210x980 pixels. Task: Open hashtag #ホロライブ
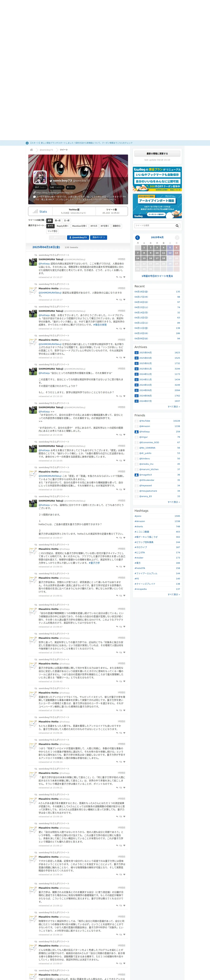pyautogui.click(x=157, y=547)
